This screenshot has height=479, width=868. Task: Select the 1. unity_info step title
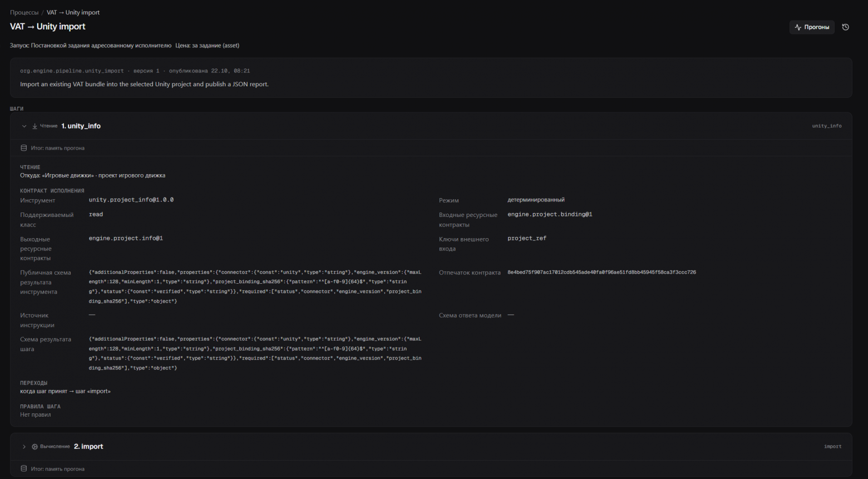tap(81, 126)
